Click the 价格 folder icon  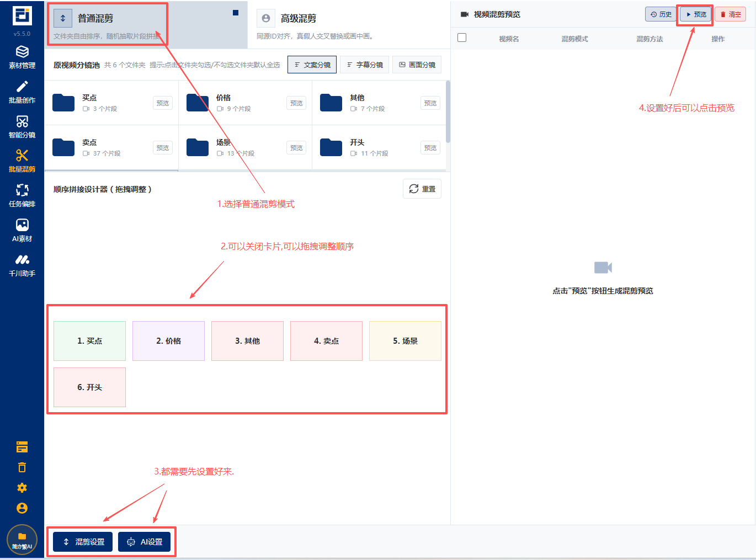(198, 103)
